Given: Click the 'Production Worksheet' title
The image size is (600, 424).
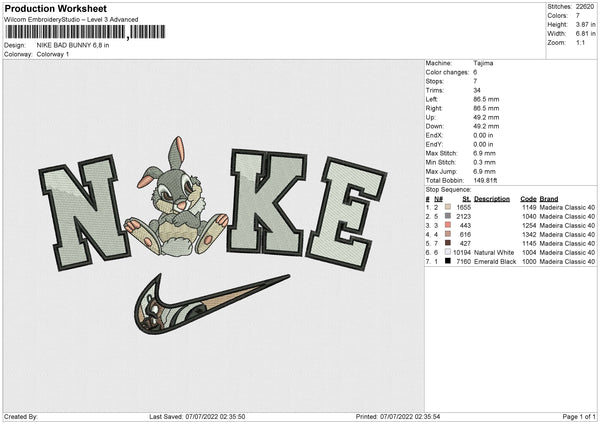Looking at the screenshot, I should [55, 9].
